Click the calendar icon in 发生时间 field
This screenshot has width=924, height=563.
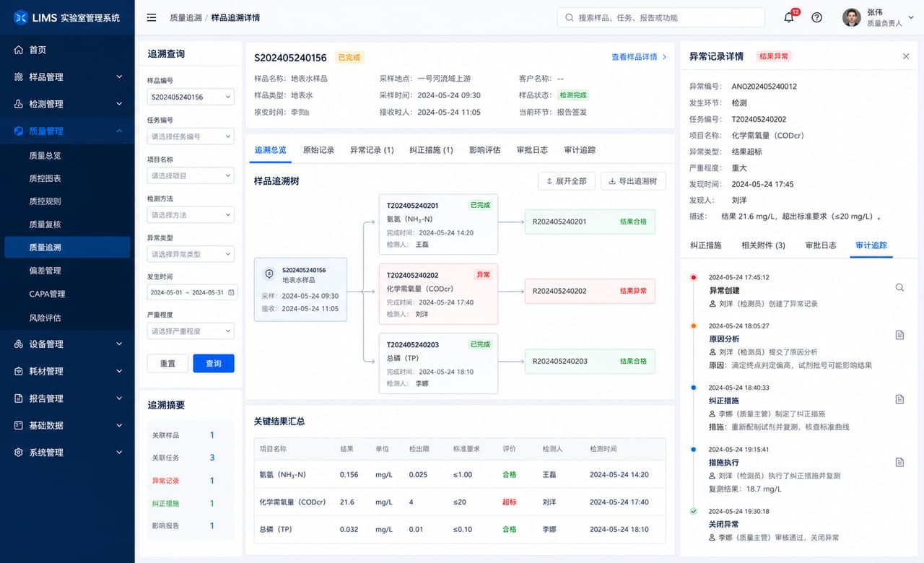pyautogui.click(x=230, y=292)
